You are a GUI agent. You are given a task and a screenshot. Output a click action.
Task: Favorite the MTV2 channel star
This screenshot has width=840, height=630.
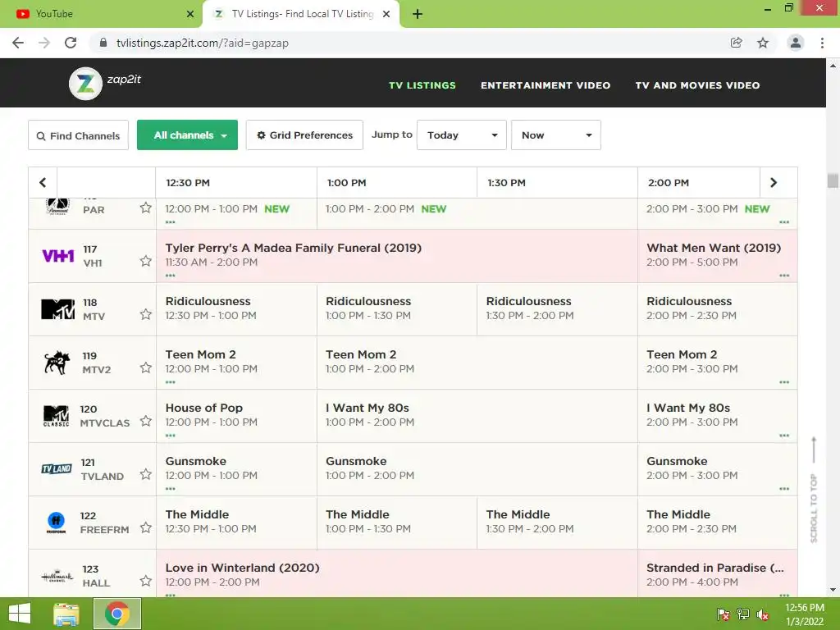(x=146, y=367)
